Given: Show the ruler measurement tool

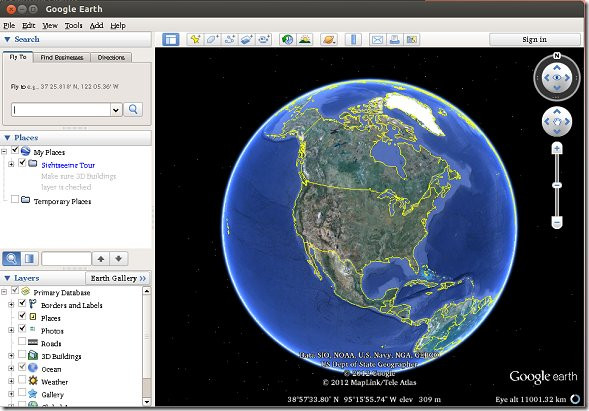Looking at the screenshot, I should click(353, 39).
